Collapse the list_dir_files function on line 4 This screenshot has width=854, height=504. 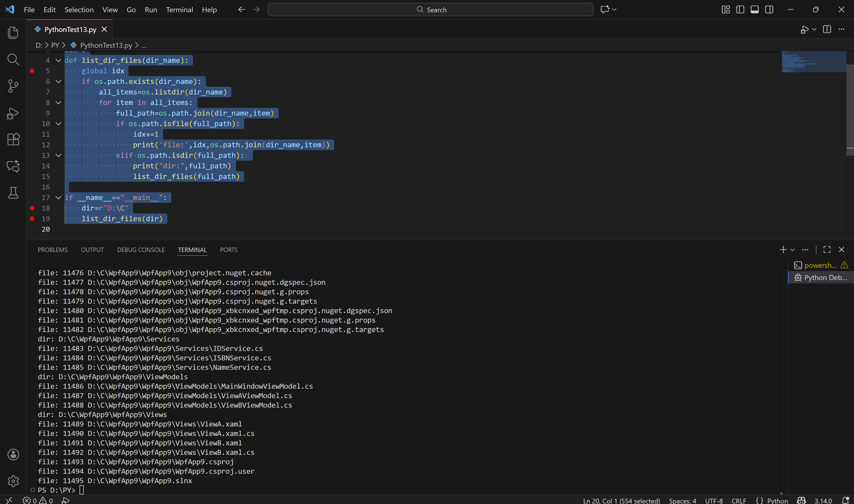[x=58, y=61]
